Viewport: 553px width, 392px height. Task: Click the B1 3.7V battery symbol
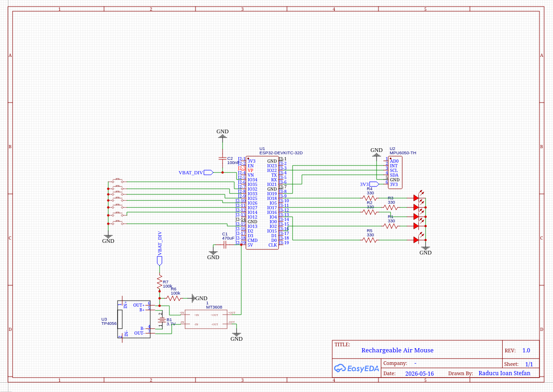pyautogui.click(x=161, y=320)
